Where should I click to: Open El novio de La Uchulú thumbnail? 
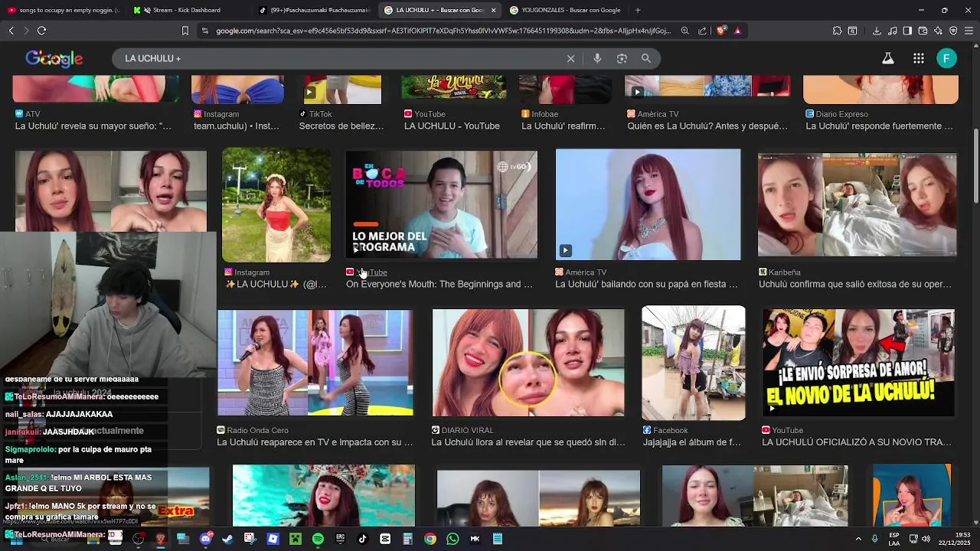pyautogui.click(x=858, y=363)
